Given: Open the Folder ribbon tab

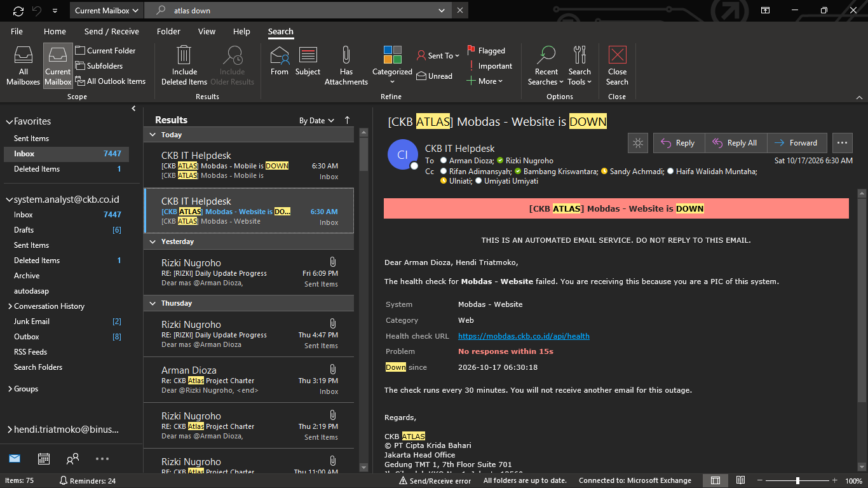Looking at the screenshot, I should (168, 31).
